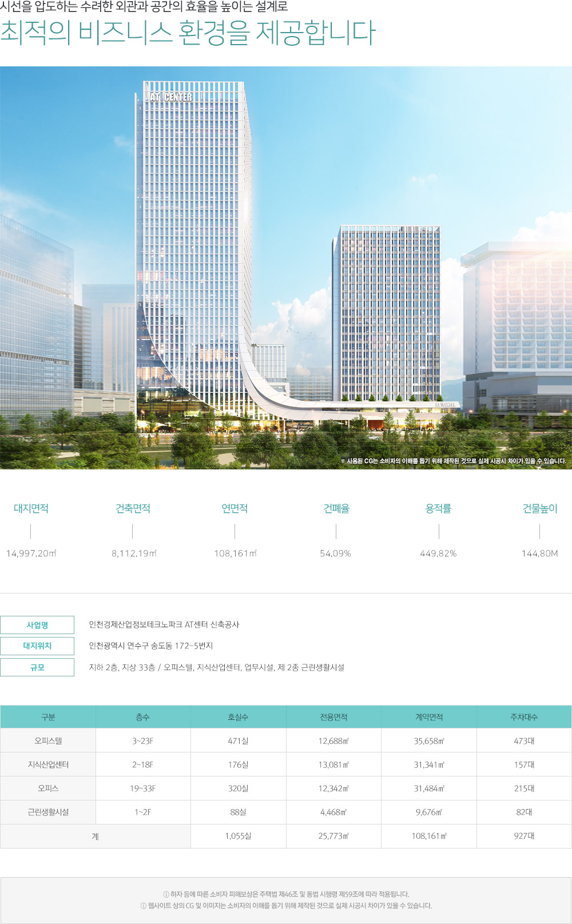Click the 오피스텔 row label

(x=48, y=741)
